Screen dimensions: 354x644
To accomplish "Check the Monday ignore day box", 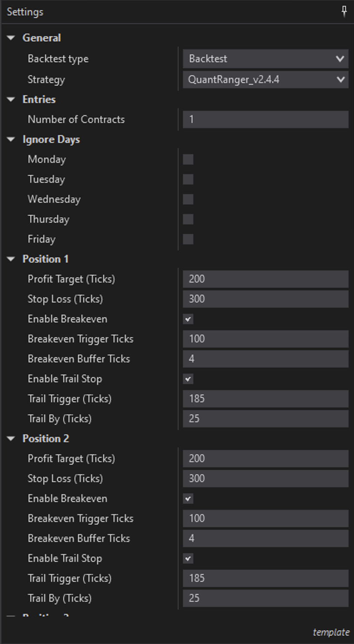I will 188,159.
